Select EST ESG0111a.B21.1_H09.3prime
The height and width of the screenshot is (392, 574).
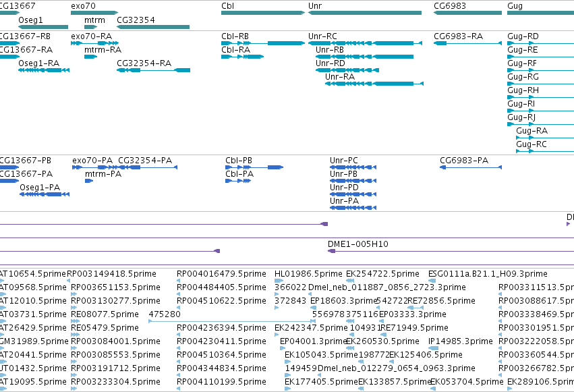coord(432,281)
